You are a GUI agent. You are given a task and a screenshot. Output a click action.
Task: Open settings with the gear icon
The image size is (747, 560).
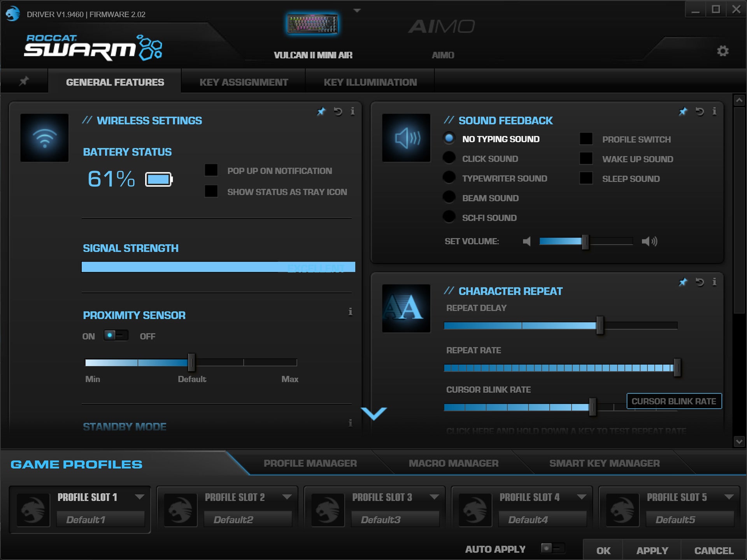coord(722,51)
